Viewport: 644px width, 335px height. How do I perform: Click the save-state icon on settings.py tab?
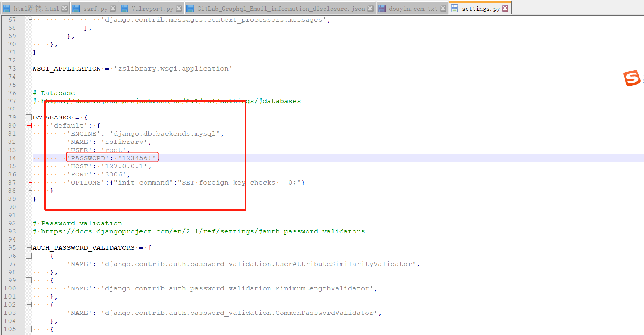[455, 9]
